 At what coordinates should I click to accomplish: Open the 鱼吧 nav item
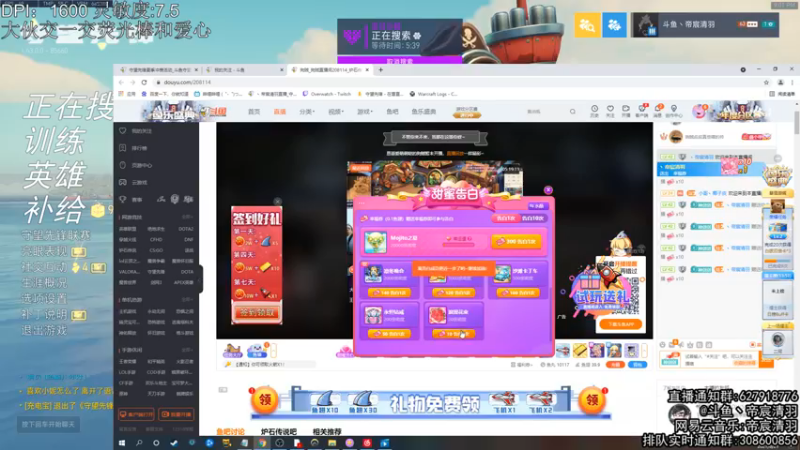[392, 112]
